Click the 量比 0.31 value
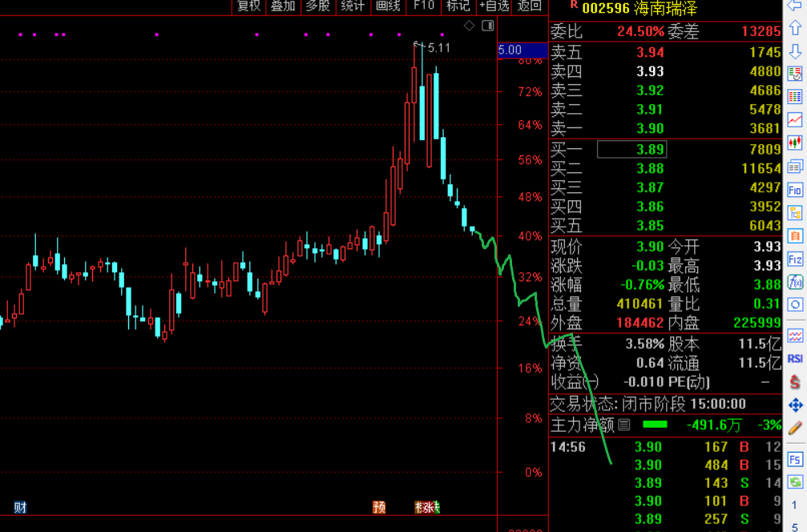807x532 pixels. pyautogui.click(x=767, y=304)
